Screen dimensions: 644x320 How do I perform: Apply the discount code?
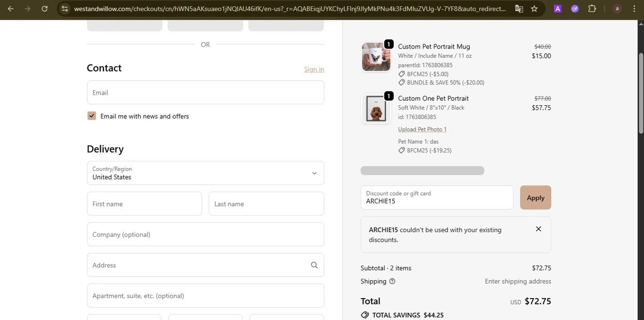[535, 197]
